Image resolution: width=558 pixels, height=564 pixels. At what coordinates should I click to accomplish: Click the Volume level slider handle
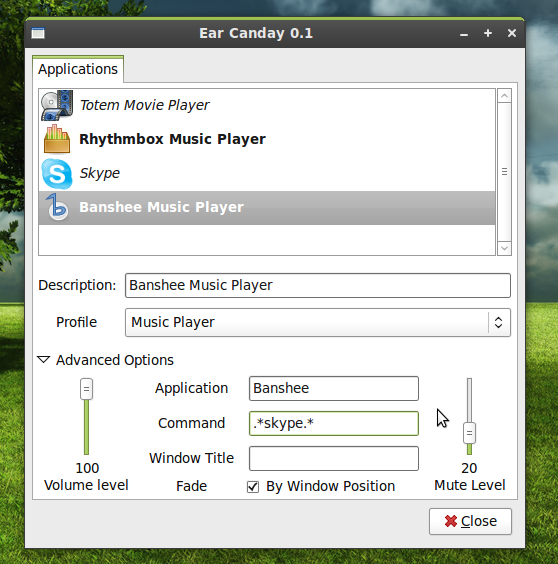(x=86, y=389)
